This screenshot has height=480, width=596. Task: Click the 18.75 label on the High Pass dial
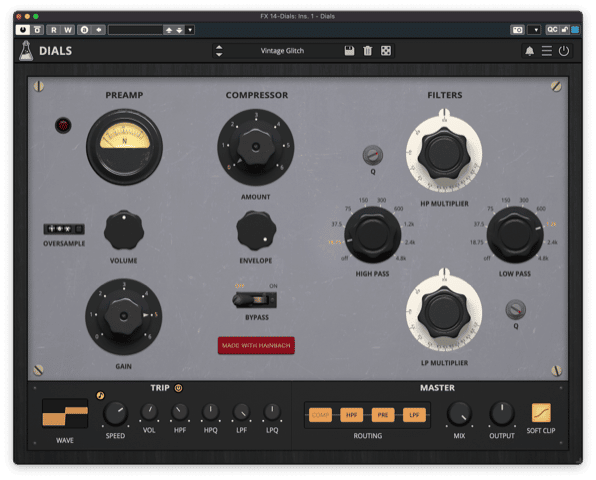tap(334, 242)
